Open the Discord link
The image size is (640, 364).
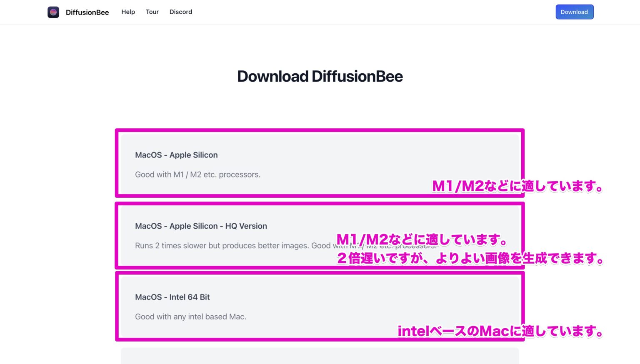pos(180,12)
